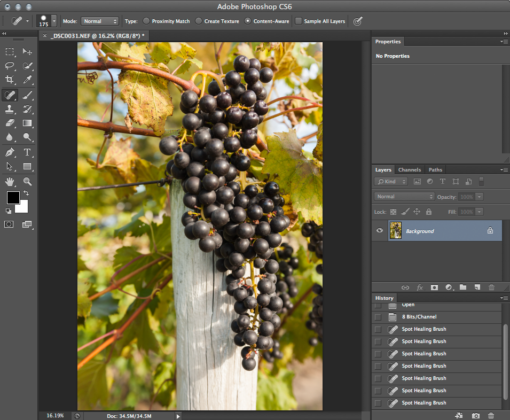This screenshot has height=420, width=510.
Task: Click the delete layer trash button
Action: coord(491,287)
